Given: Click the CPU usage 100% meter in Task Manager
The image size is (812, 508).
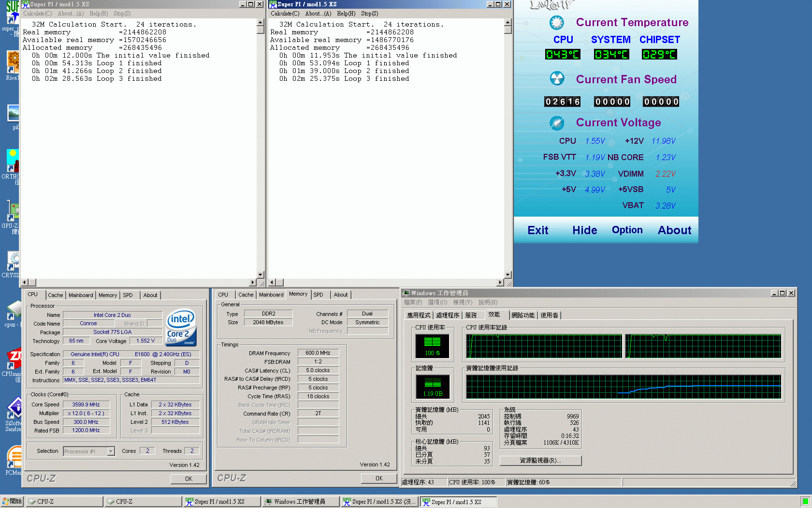Looking at the screenshot, I should [x=432, y=345].
